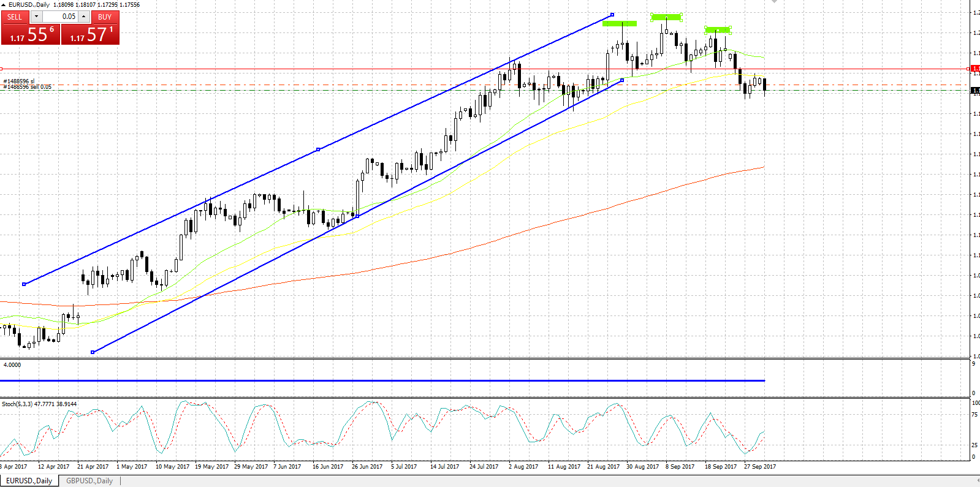
Task: Click the 75 level on Stochastic scale
Action: [974, 414]
